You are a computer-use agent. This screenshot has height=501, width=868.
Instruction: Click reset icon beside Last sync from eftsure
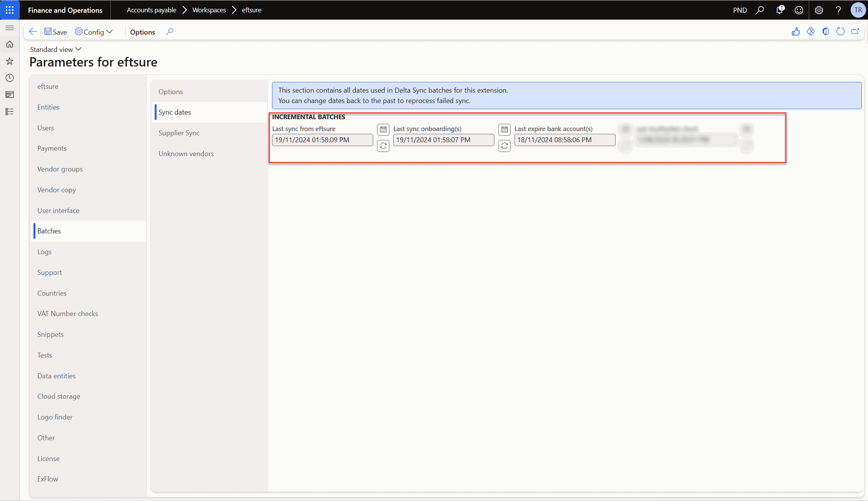point(383,146)
